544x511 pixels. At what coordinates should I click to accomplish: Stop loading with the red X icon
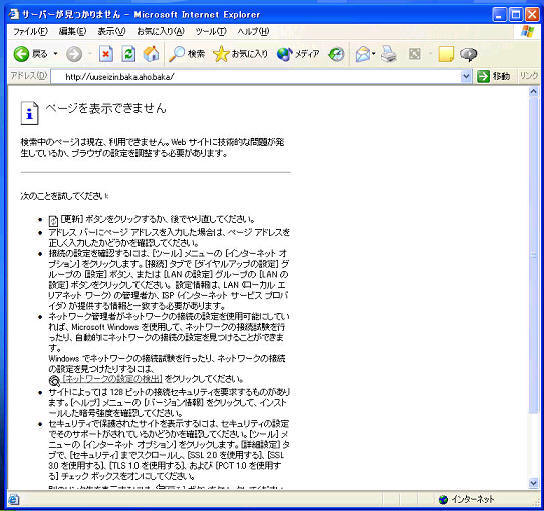point(105,54)
